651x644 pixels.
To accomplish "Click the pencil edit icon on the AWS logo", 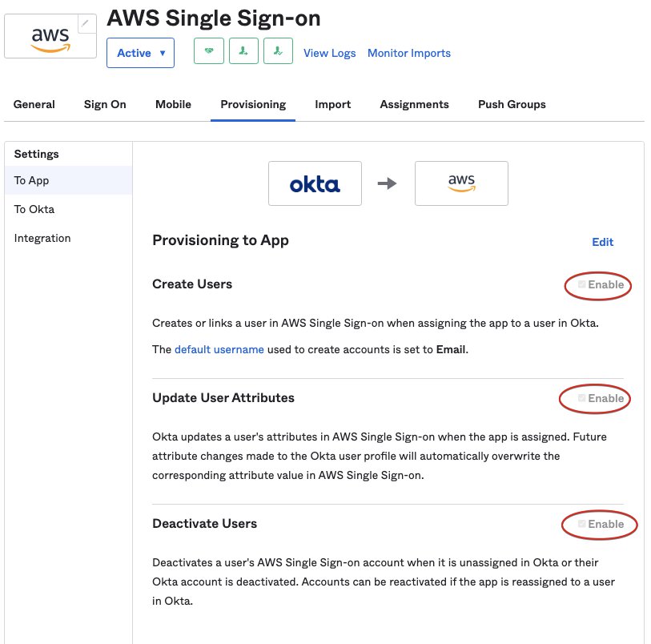I will click(x=86, y=24).
